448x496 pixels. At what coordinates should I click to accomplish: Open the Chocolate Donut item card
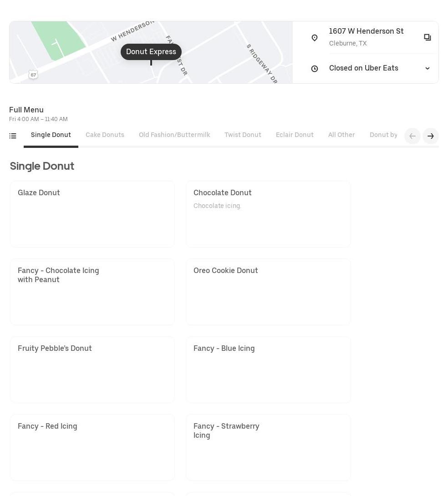point(268,214)
